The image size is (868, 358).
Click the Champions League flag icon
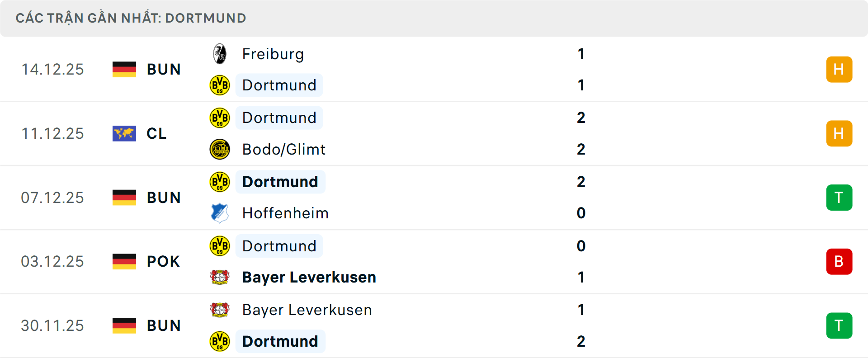point(124,133)
